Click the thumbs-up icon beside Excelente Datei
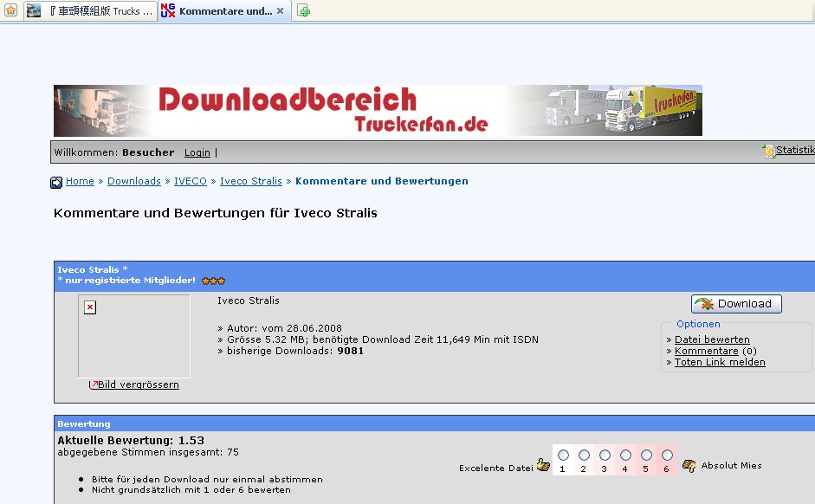 click(543, 464)
